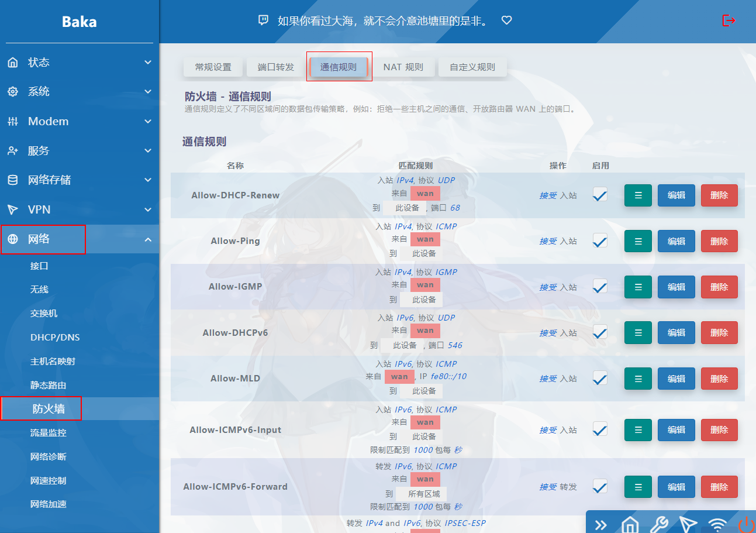Screen dimensions: 756x533
Task: Click the orange power icon
Action: tap(745, 524)
